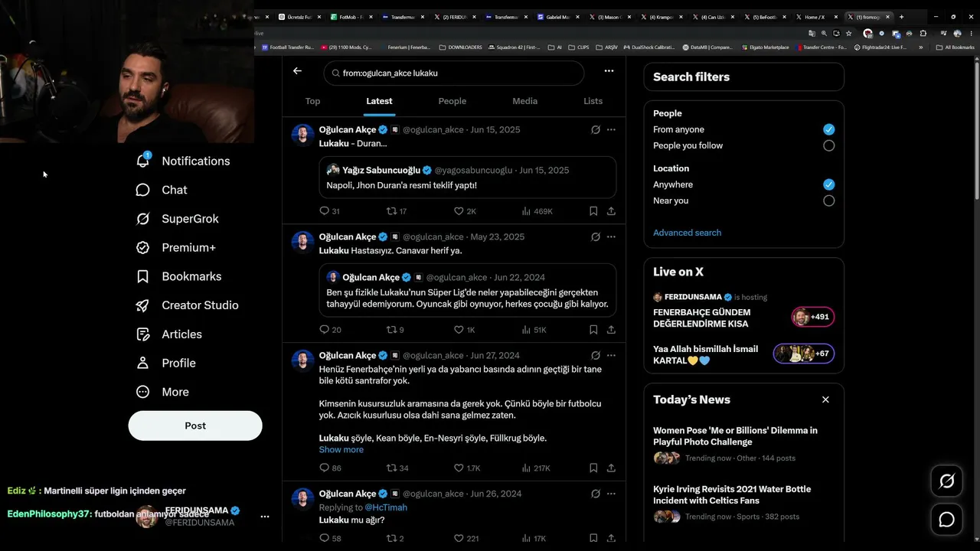This screenshot has height=551, width=980.
Task: Join the 'FENERBAHÇE GÜNDEM DEĞERLENDİRME KISA' live space
Action: [x=743, y=311]
